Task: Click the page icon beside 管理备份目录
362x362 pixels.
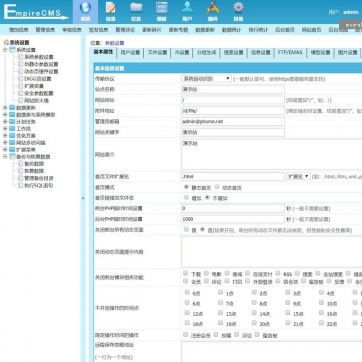Action: coord(21,178)
